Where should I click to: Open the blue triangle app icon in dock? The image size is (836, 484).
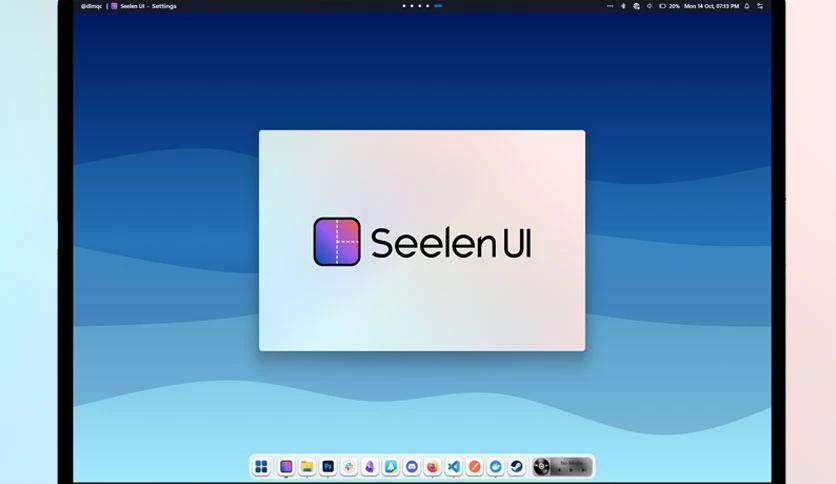pyautogui.click(x=391, y=467)
